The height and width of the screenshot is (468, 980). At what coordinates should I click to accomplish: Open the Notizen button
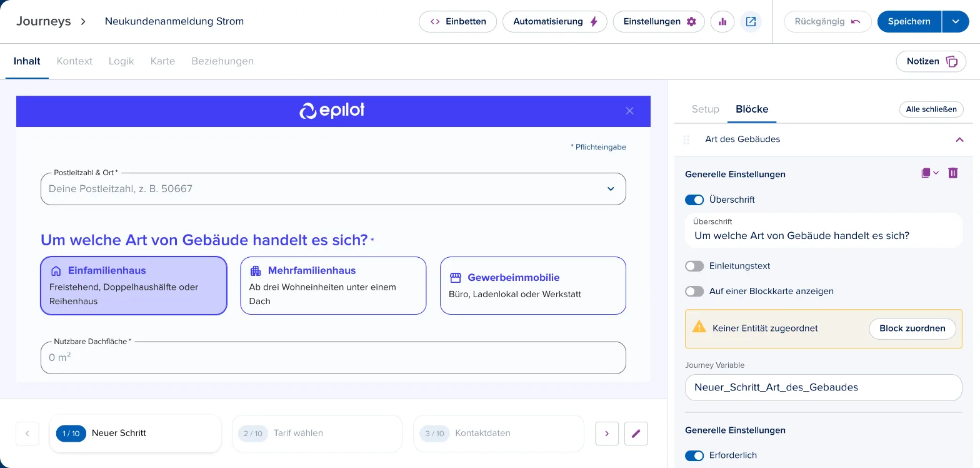click(931, 61)
